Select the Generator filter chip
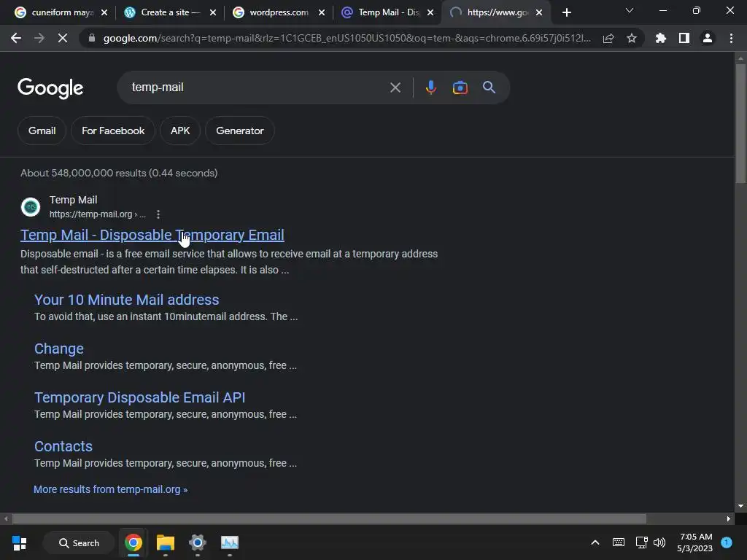This screenshot has width=747, height=560. pyautogui.click(x=239, y=131)
